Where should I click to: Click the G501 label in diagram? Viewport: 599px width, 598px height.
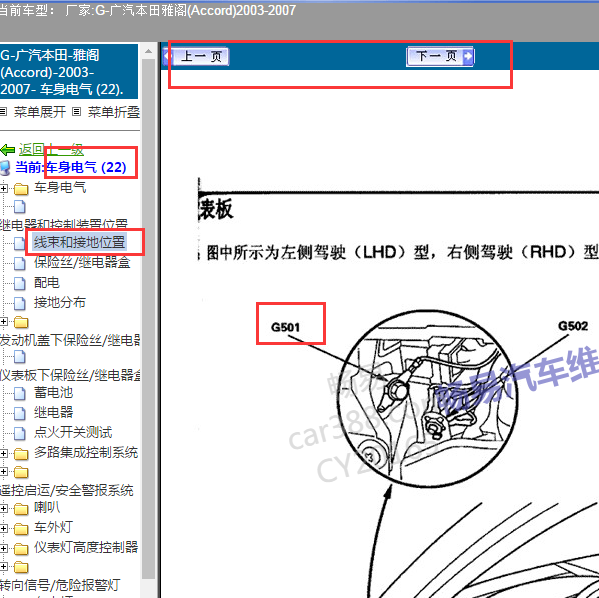285,327
